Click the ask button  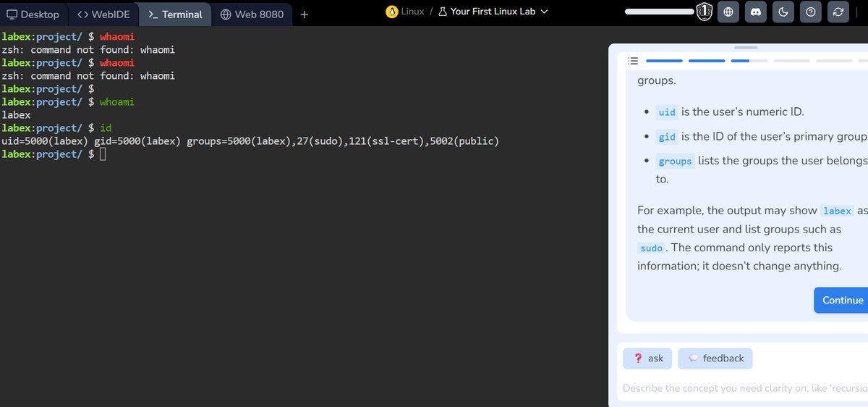click(x=647, y=358)
